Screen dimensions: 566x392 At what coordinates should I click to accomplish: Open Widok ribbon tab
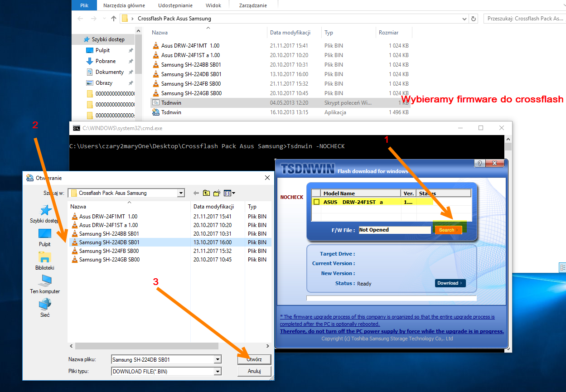tap(213, 5)
